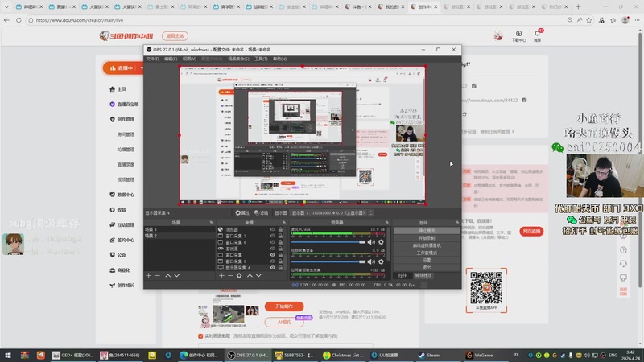Pop out the 混音器 dock panel
Viewport: 644px width, 362px height.
point(386,223)
